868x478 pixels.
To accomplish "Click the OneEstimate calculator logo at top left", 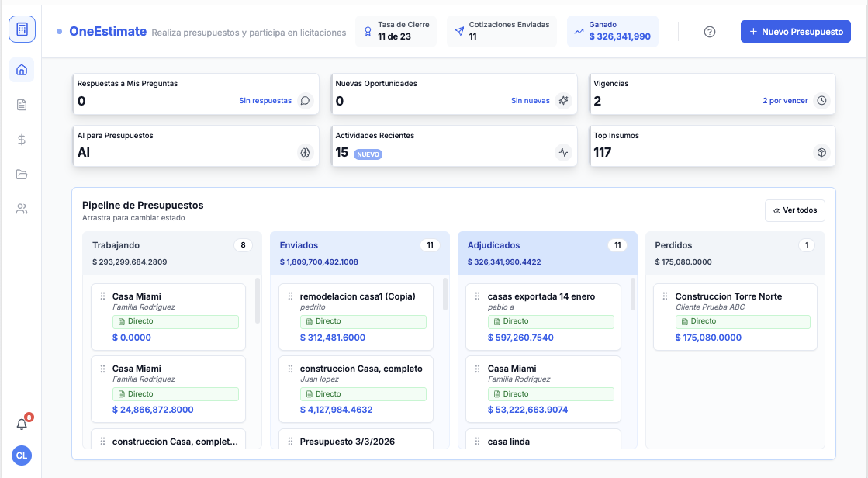I will point(22,29).
